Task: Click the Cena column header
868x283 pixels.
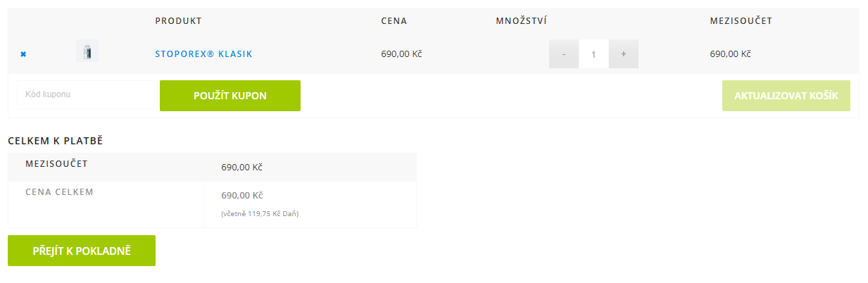Action: (x=394, y=21)
